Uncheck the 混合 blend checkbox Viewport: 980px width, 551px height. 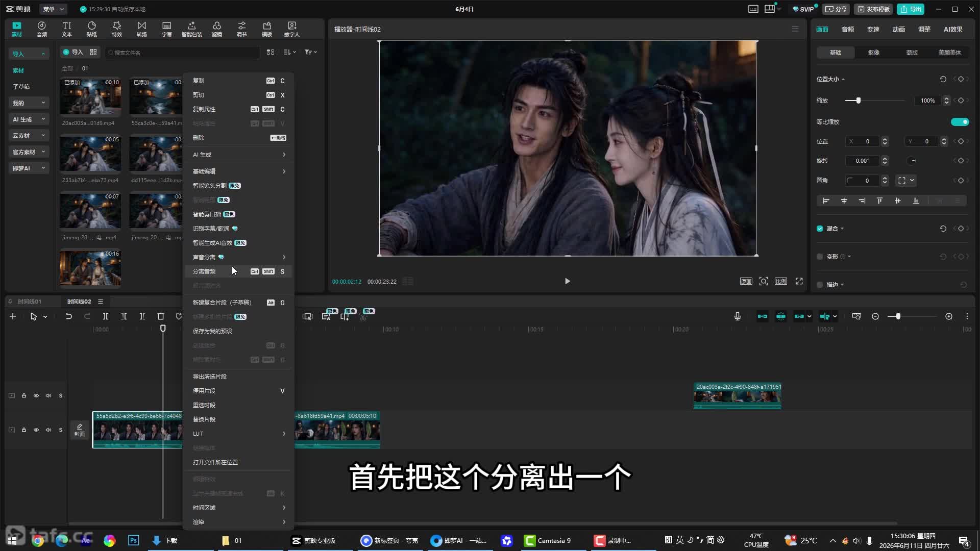click(820, 229)
